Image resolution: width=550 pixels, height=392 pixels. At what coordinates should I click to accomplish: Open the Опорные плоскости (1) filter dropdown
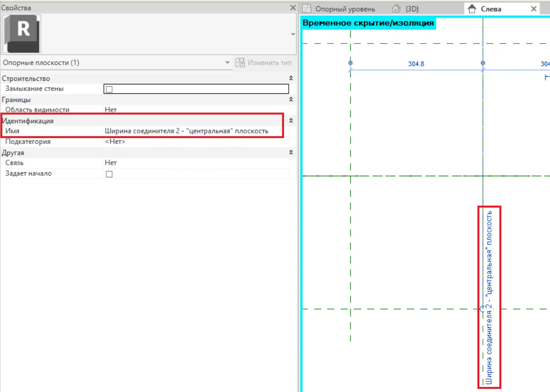pos(227,62)
